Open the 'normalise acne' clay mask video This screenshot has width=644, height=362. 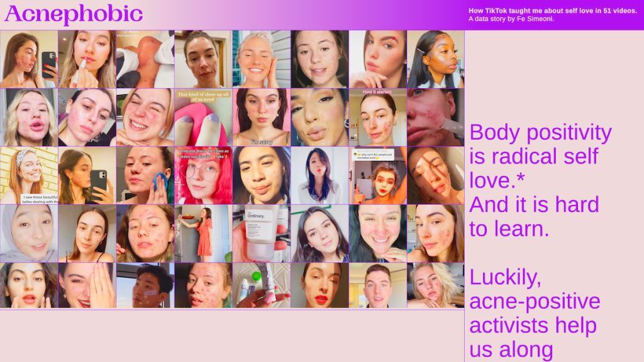pyautogui.click(x=377, y=175)
